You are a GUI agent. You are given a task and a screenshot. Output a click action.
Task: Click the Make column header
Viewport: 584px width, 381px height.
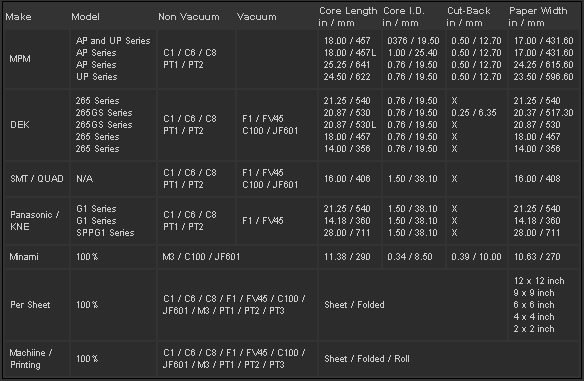(x=18, y=17)
